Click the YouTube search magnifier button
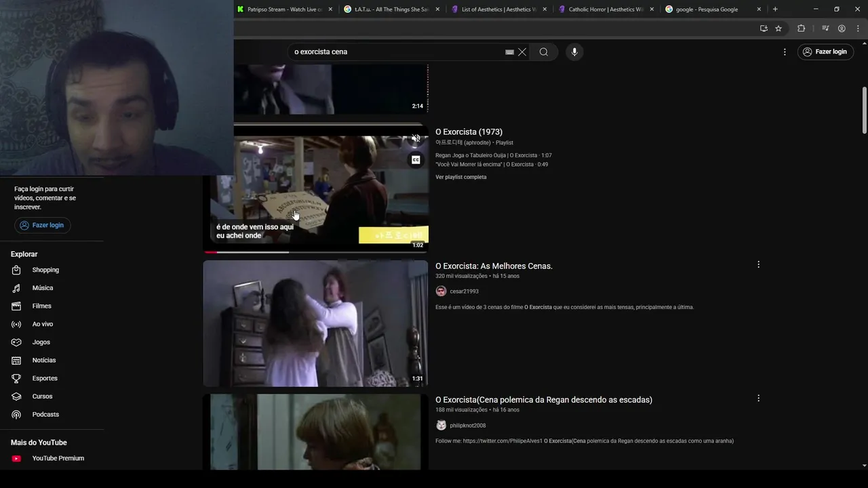Viewport: 868px width, 488px height. click(543, 52)
